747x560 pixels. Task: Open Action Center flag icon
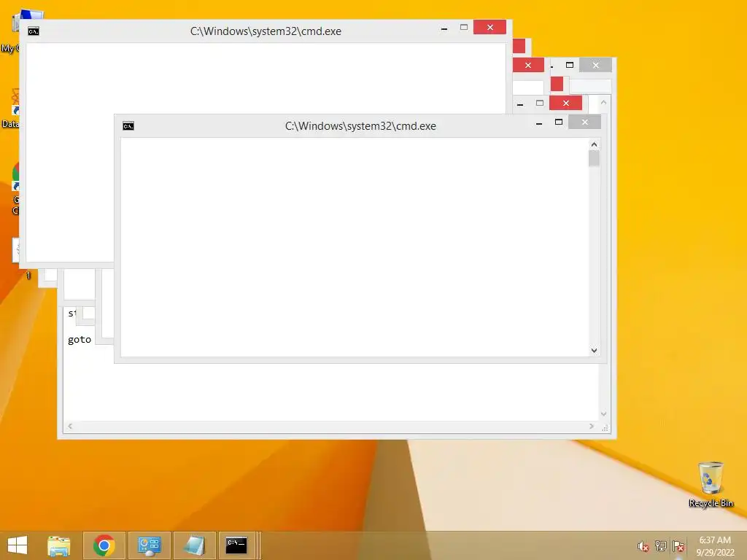(678, 546)
